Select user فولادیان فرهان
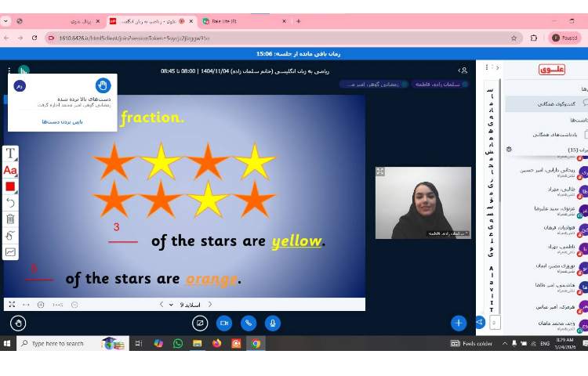Screen dimensions: 588x376 [x=546, y=230]
